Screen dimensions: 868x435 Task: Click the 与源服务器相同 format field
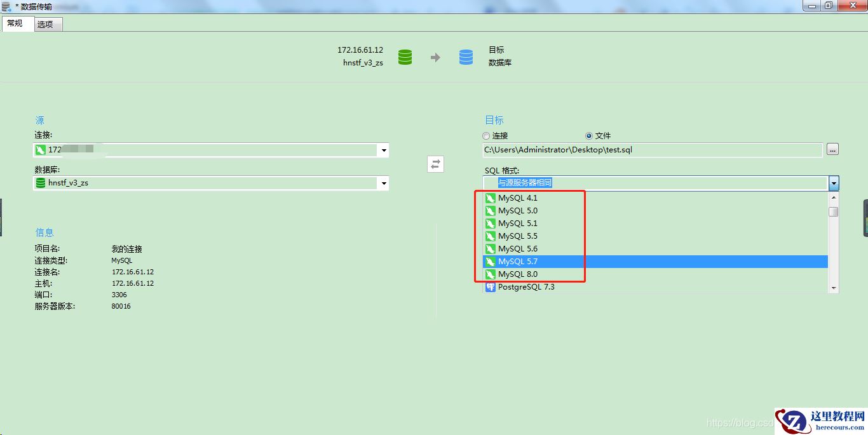click(x=655, y=183)
